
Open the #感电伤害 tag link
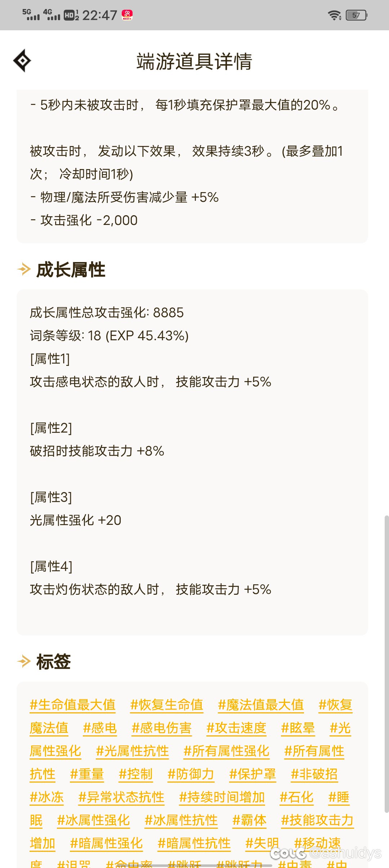pyautogui.click(x=161, y=727)
